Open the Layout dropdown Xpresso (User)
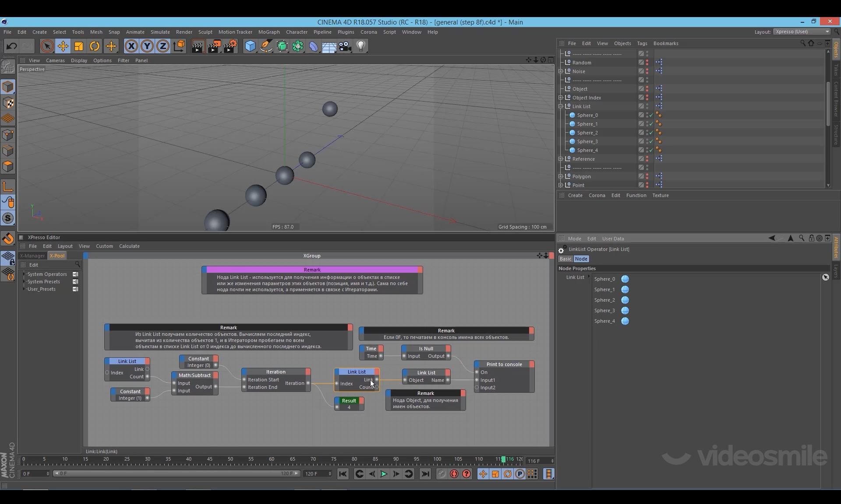The image size is (841, 504). [x=802, y=32]
